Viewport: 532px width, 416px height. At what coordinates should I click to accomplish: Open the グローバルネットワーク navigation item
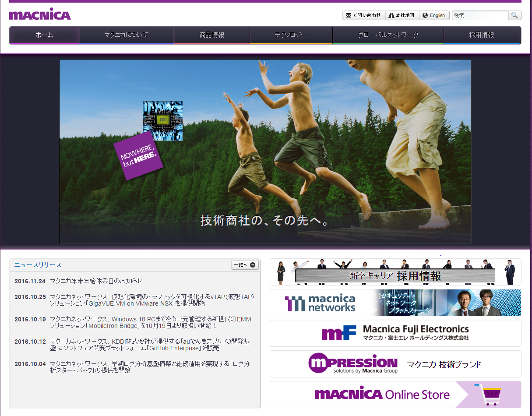[x=388, y=35]
